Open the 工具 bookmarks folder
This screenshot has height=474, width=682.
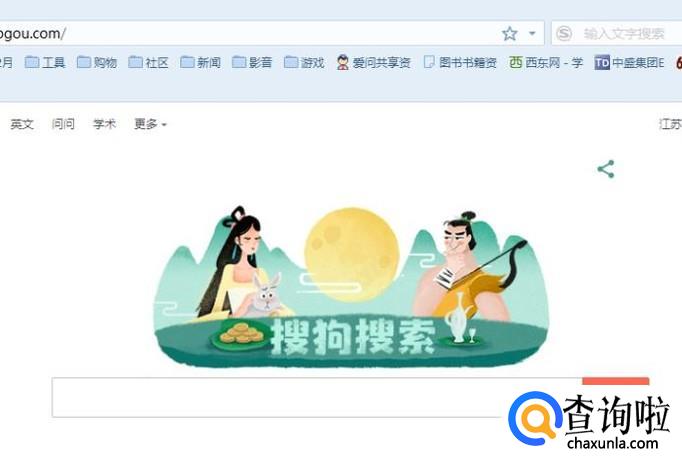pos(45,63)
